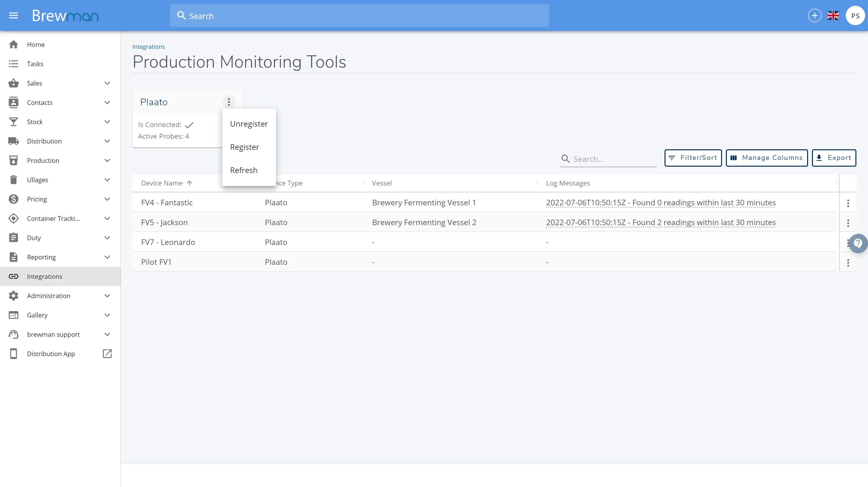Go to Home in the sidebar
Viewport: 868px width, 487px height.
click(x=60, y=44)
